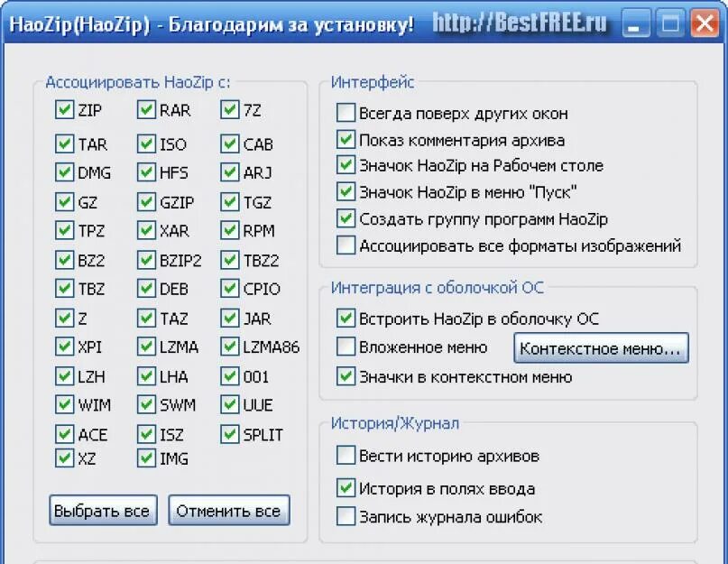Enable the 'Вложенное меню' option
728x564 pixels.
click(346, 347)
